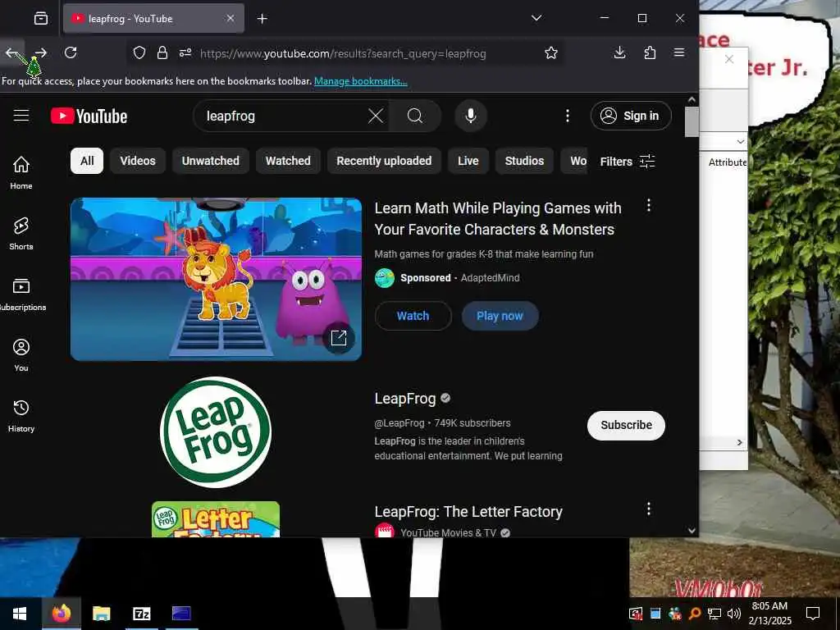Go forward with the browser forward arrow
The image size is (840, 630).
[41, 53]
